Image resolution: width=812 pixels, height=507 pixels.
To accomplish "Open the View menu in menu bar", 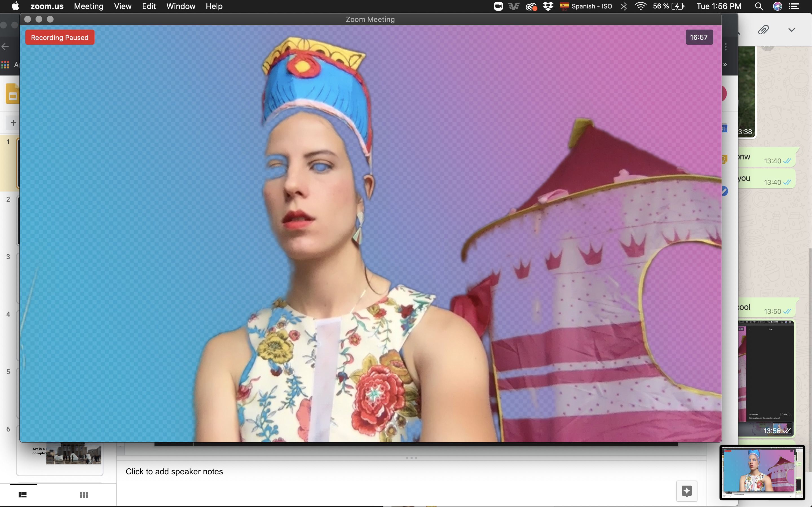I will click(122, 6).
